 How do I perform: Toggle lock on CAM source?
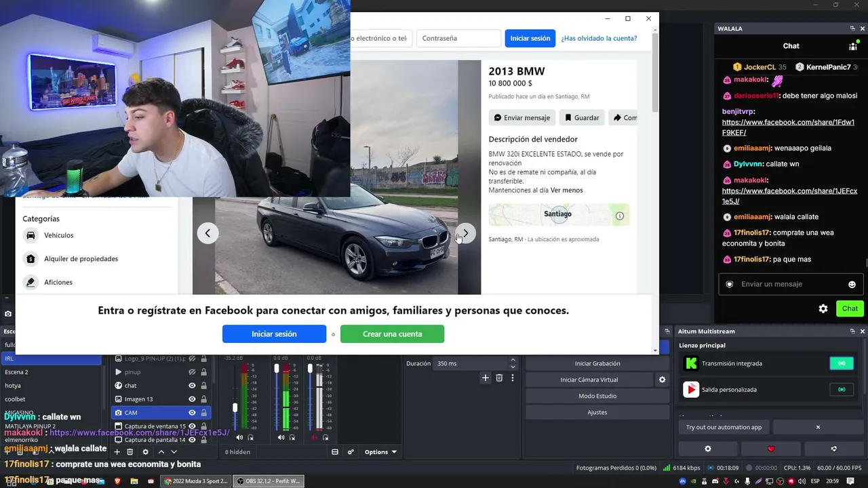(203, 413)
